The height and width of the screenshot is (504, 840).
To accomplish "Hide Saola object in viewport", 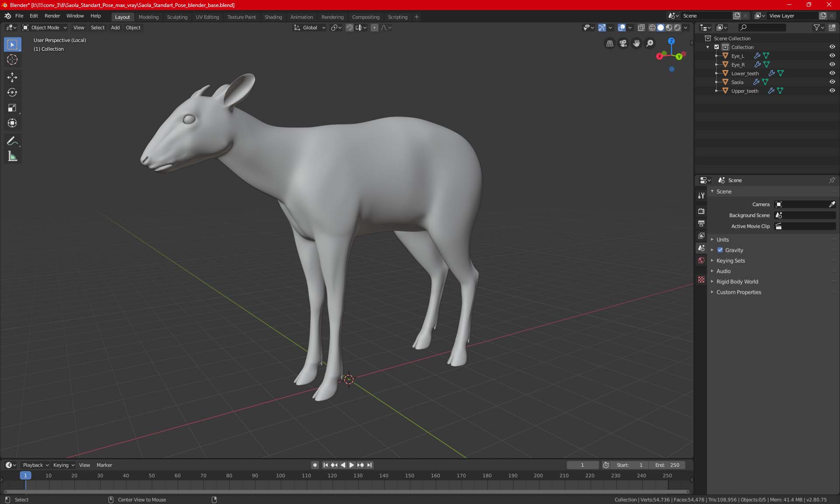I will pyautogui.click(x=832, y=82).
